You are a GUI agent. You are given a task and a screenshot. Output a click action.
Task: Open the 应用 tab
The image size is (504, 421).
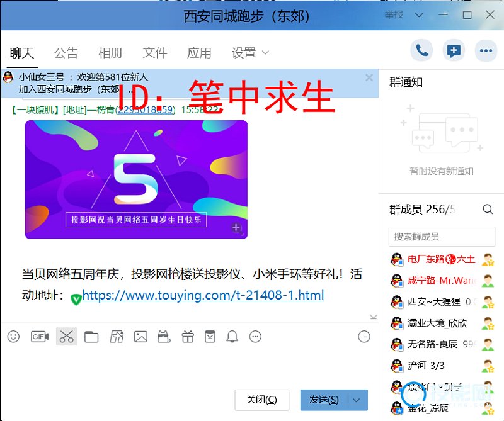[x=199, y=53]
